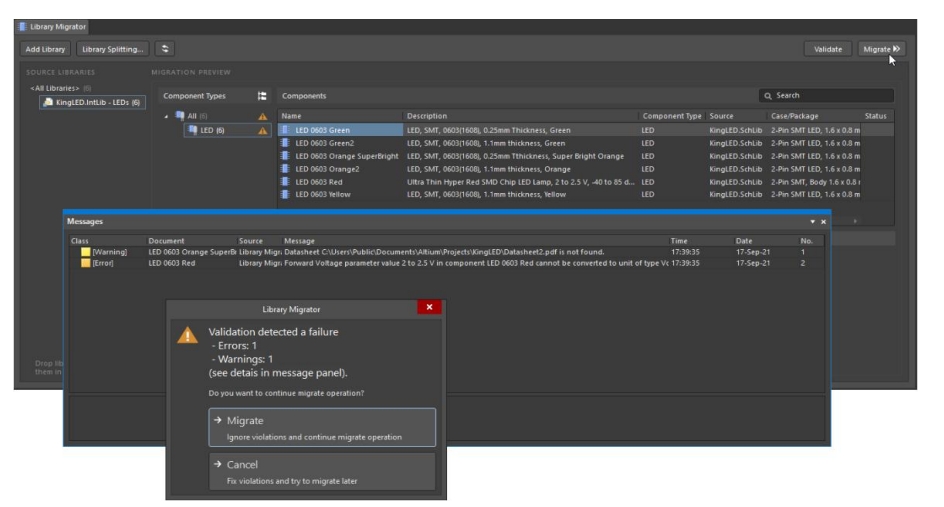944x507 pixels.
Task: Select the [Warning] message row
Action: pos(446,252)
